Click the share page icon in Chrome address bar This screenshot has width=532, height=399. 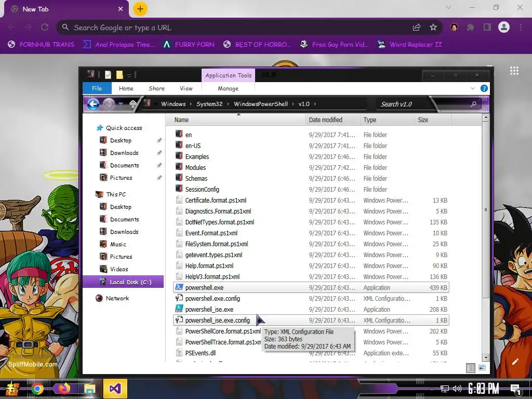416,28
